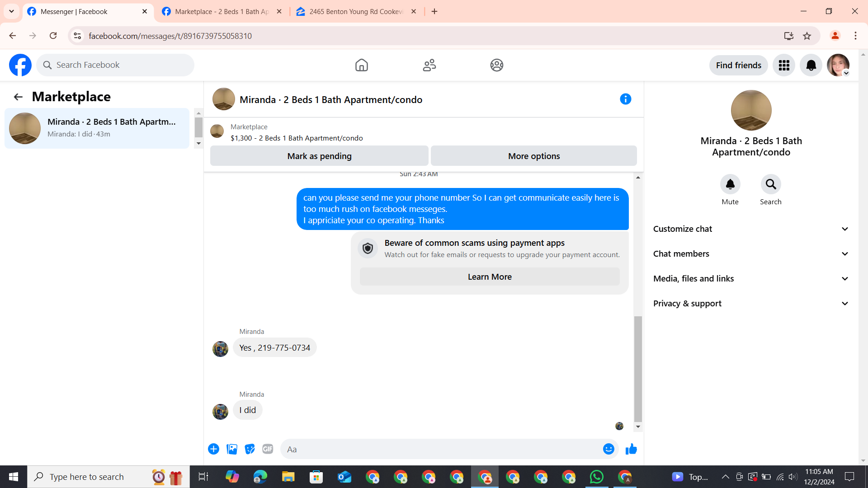This screenshot has width=868, height=488.
Task: Open account profile picture menu
Action: (x=838, y=65)
